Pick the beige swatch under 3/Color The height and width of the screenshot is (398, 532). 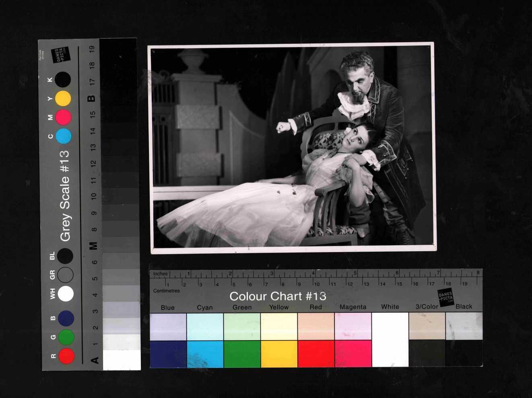tap(427, 326)
